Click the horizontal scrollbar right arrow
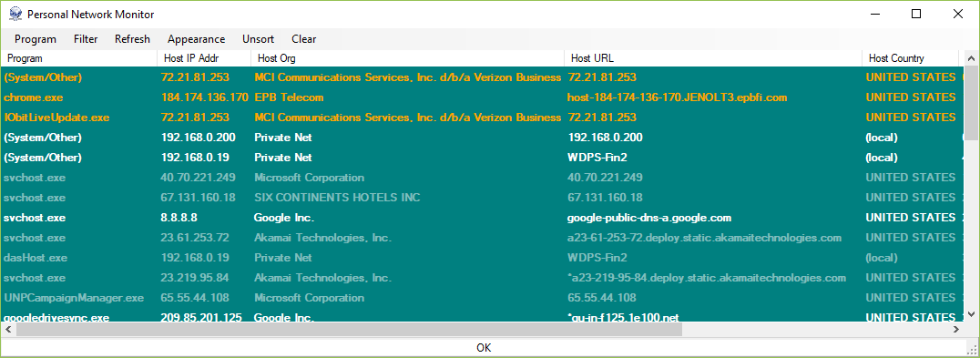 tap(956, 329)
